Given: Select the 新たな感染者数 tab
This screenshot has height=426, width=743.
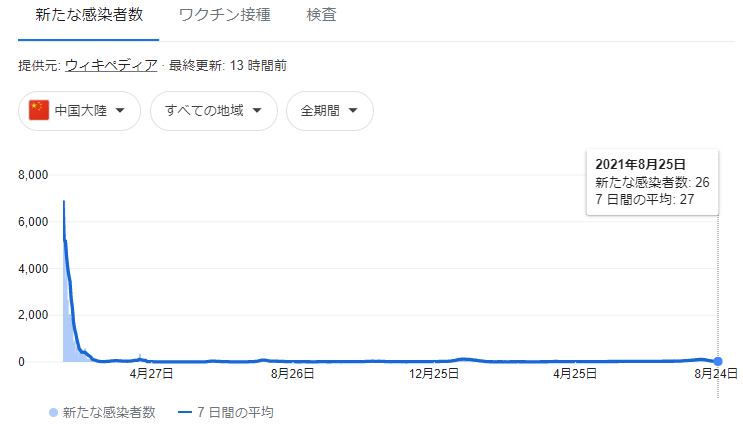Looking at the screenshot, I should [89, 15].
